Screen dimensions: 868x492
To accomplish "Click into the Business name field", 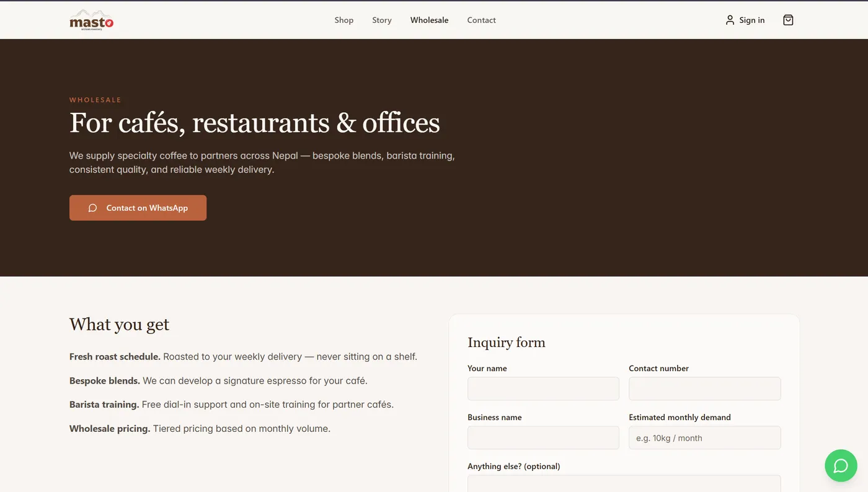I will 543,437.
